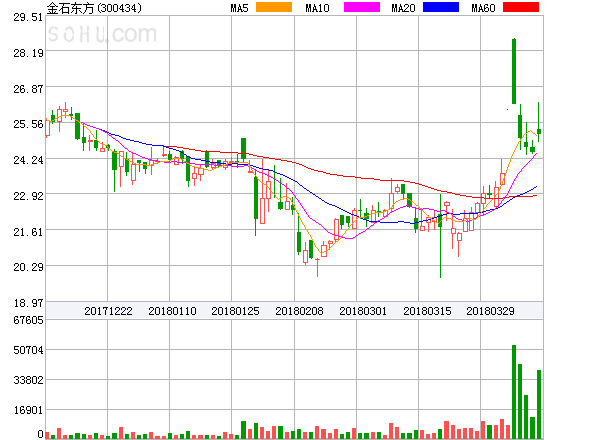This screenshot has height=440, width=600.
Task: Click the red MA60 legend swatch
Action: (x=521, y=7)
